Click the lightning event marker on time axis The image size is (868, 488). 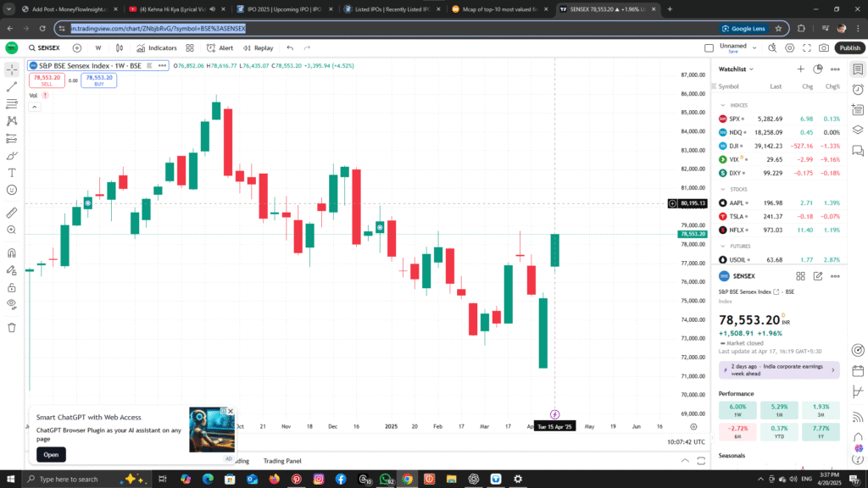tap(554, 414)
